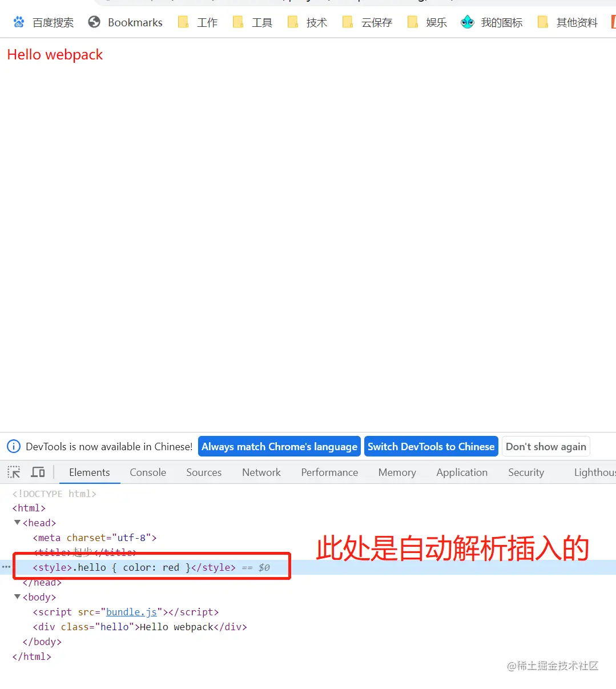Switch to the Performance tab

coord(329,472)
